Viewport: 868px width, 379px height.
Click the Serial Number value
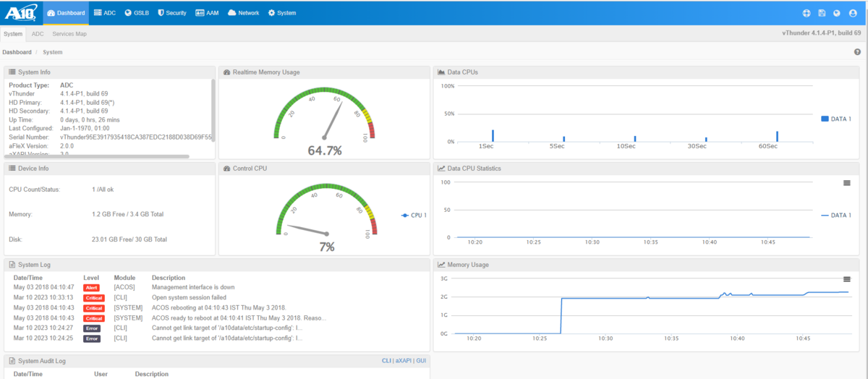click(x=136, y=137)
